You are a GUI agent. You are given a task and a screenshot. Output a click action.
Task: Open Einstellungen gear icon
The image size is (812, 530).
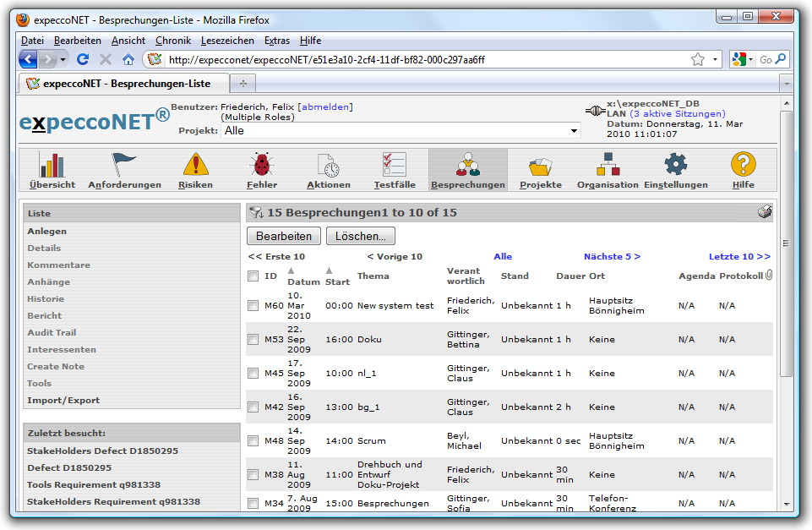(x=675, y=165)
